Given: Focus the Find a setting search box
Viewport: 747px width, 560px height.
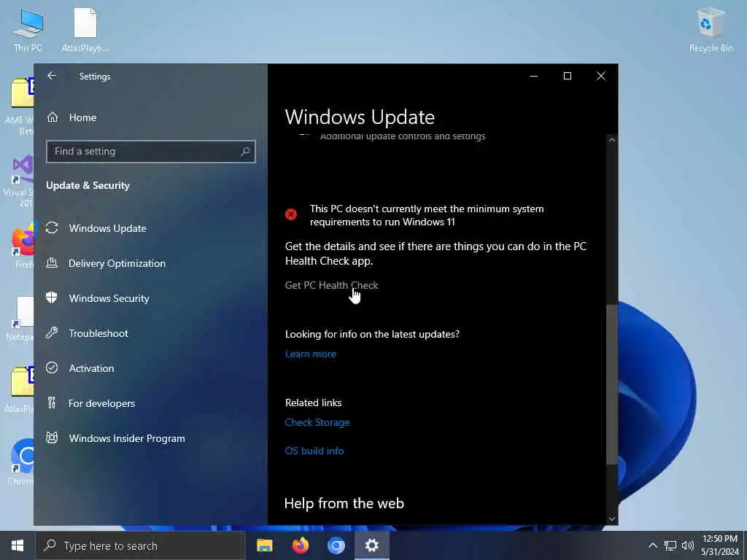Looking at the screenshot, I should [150, 152].
